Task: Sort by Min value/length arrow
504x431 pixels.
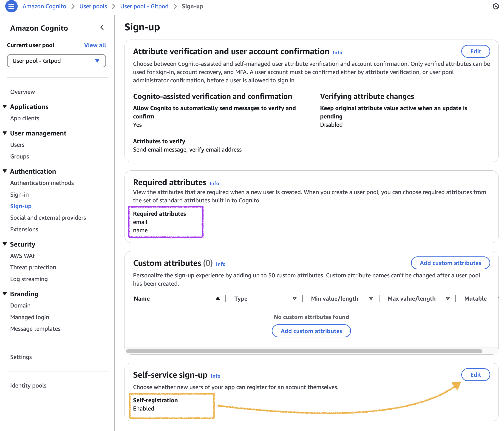Action: (371, 298)
